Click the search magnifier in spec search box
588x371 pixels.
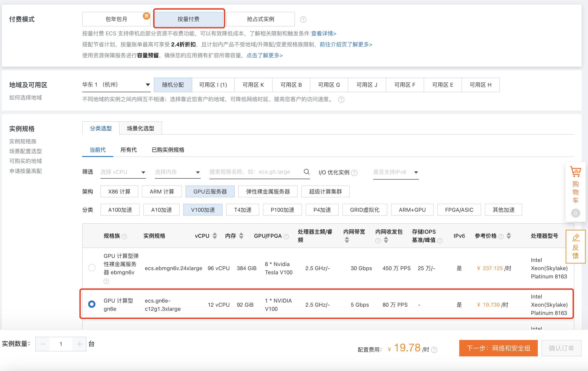click(307, 172)
